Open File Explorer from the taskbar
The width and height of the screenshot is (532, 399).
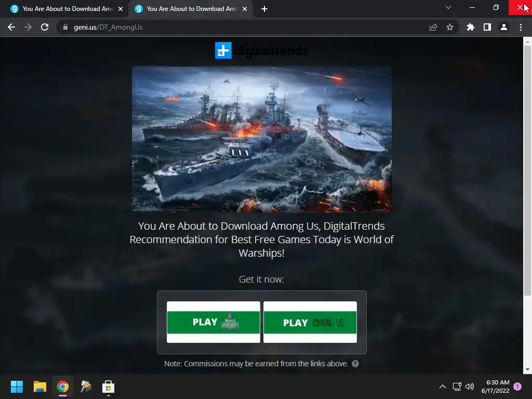pyautogui.click(x=39, y=387)
